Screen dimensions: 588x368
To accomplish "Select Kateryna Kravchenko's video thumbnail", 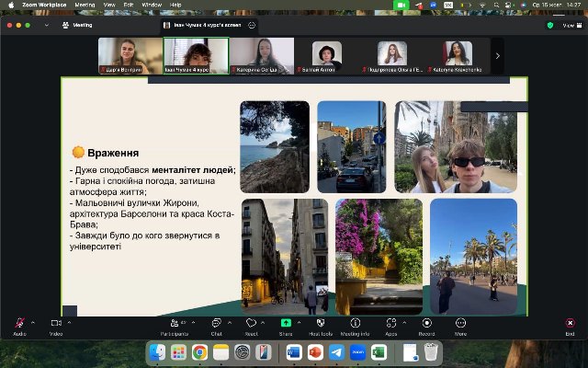I will coord(457,55).
